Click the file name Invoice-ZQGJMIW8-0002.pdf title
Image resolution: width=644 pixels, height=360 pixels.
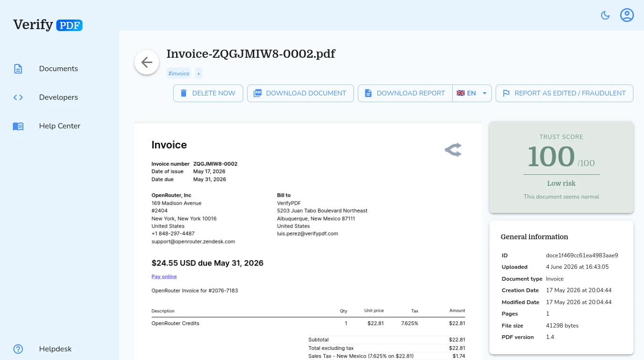[x=251, y=54]
